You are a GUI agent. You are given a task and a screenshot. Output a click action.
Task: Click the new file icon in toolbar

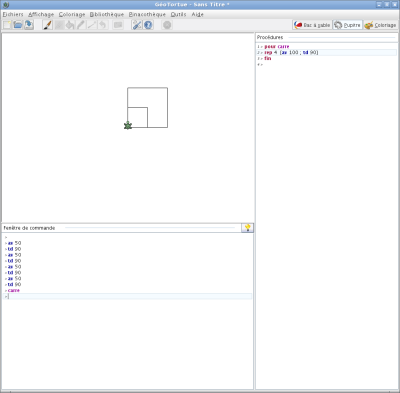(x=7, y=25)
